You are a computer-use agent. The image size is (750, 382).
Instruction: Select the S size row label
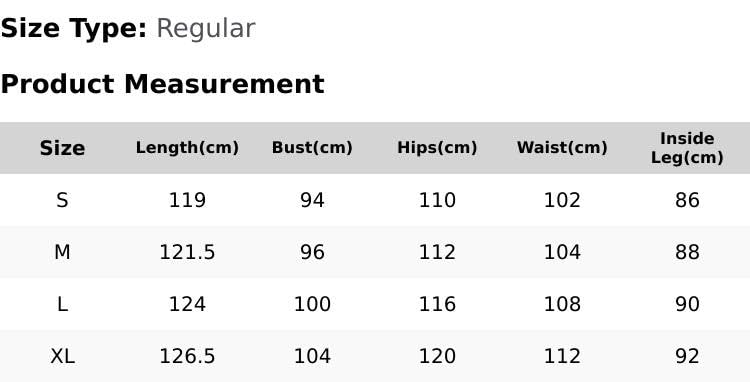tap(62, 200)
